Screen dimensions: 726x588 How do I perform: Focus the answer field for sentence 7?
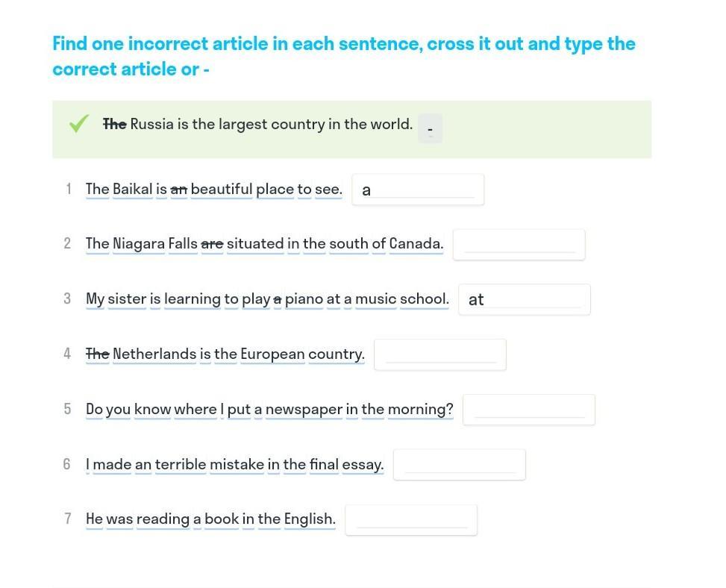coord(411,520)
